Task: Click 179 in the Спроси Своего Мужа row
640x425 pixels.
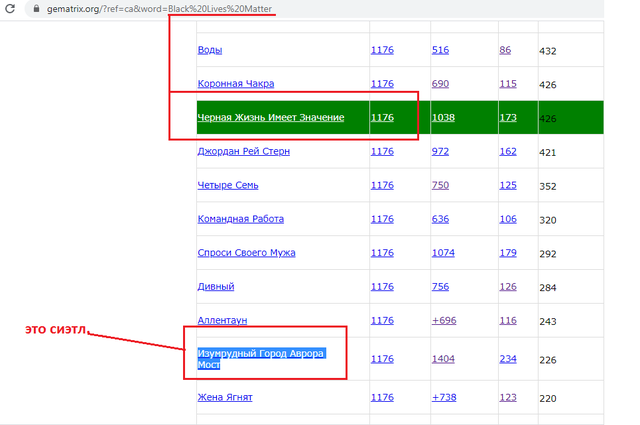Action: pyautogui.click(x=508, y=253)
